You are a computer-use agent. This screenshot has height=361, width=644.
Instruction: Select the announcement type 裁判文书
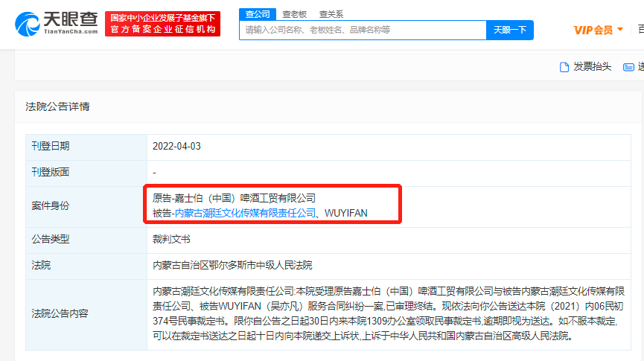171,239
